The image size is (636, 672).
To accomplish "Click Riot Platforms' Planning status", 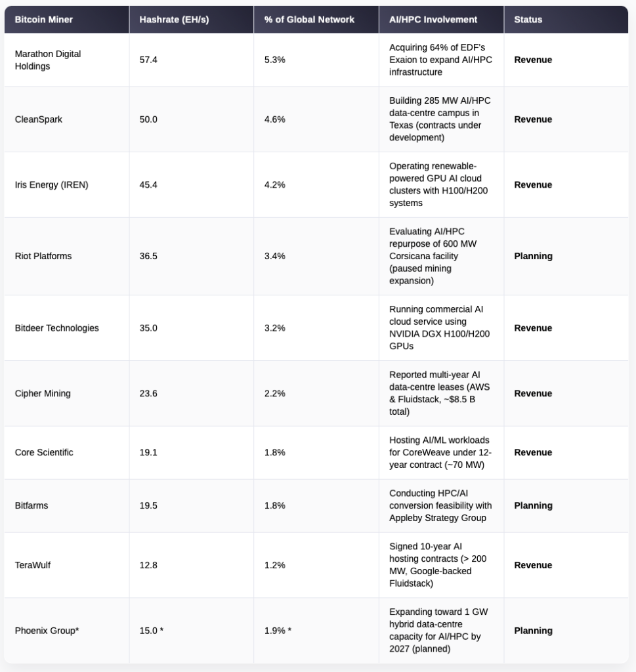I will pos(533,256).
